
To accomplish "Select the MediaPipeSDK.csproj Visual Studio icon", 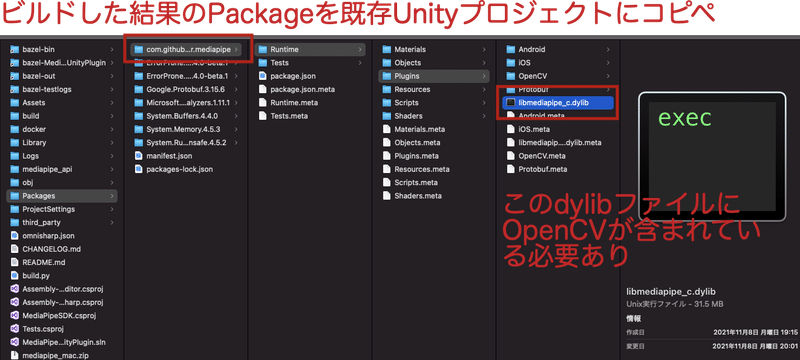I will 15,315.
